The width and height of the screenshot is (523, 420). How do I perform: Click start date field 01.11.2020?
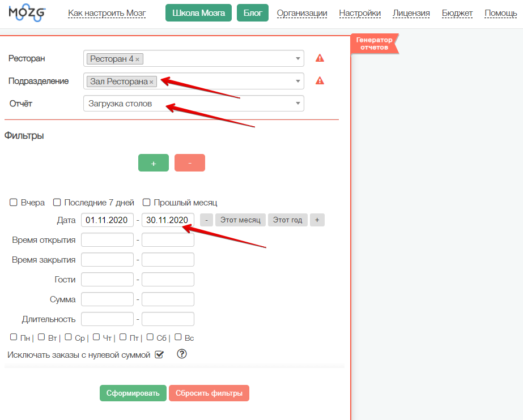pyautogui.click(x=108, y=220)
